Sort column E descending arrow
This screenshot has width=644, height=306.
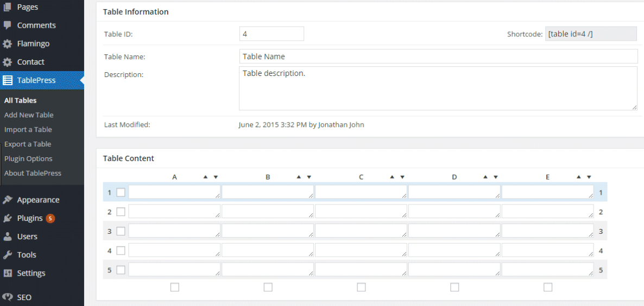click(589, 177)
